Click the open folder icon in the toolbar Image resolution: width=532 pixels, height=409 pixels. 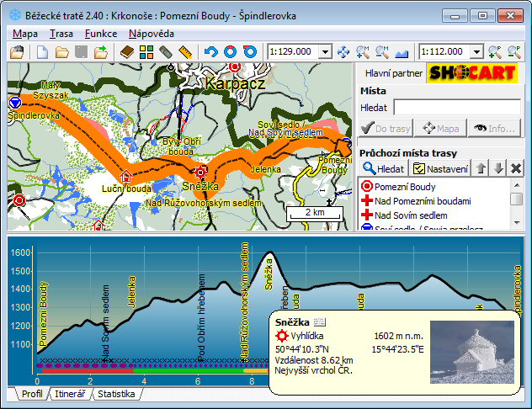(x=62, y=52)
